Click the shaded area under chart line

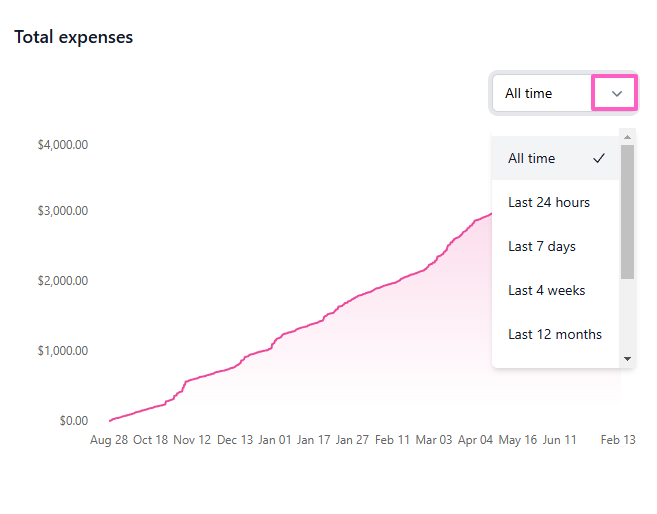(400, 360)
